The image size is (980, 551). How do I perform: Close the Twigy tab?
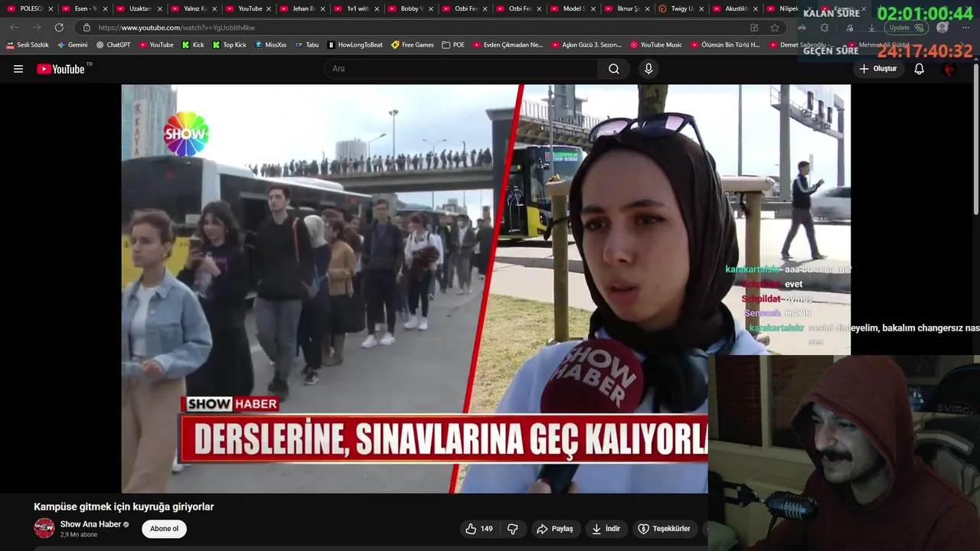tap(703, 8)
